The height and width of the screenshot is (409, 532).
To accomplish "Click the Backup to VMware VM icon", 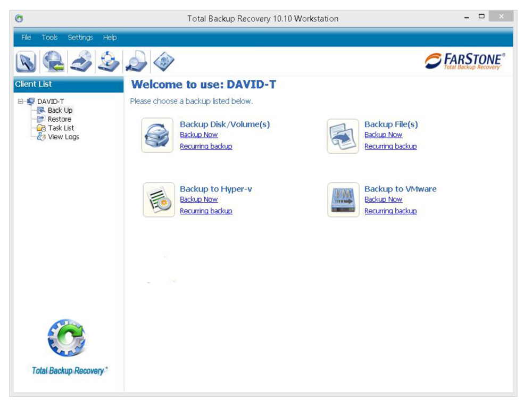I will pos(343,200).
